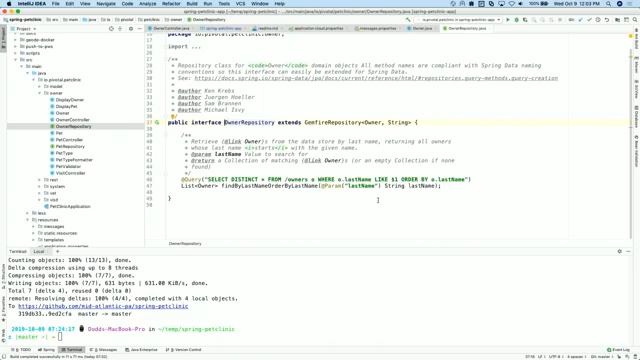Click the terminal command prompt input

(60, 337)
